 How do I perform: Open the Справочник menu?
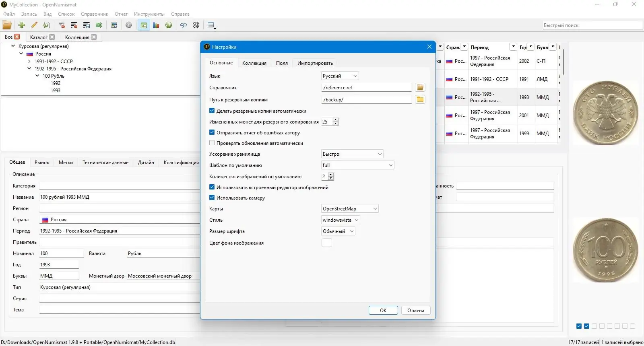point(95,14)
